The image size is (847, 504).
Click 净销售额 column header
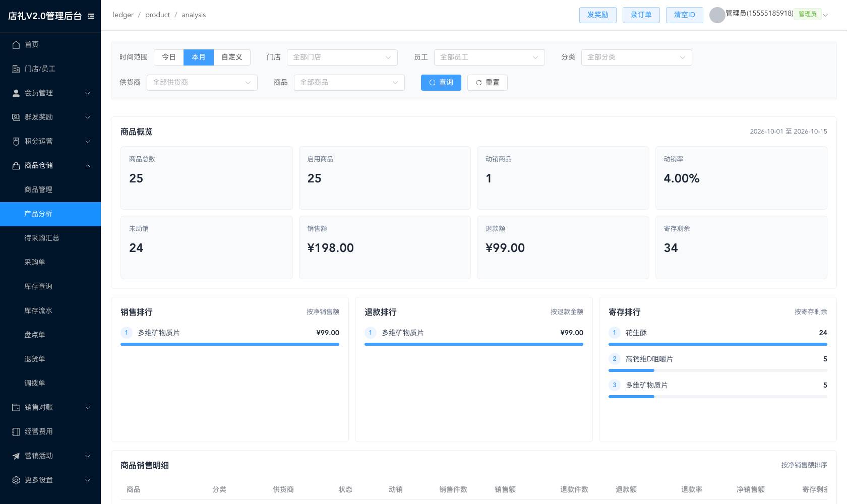click(x=751, y=490)
